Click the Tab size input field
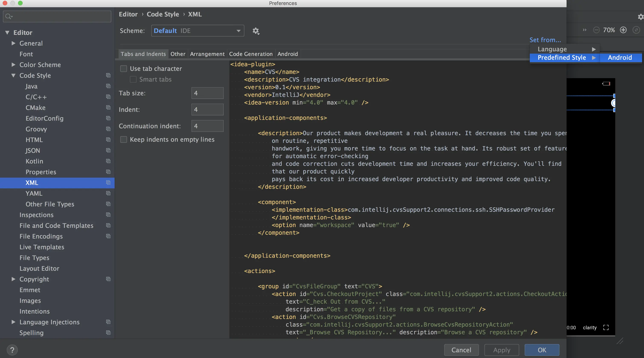Viewport: 644px width, 358px height. tap(207, 93)
